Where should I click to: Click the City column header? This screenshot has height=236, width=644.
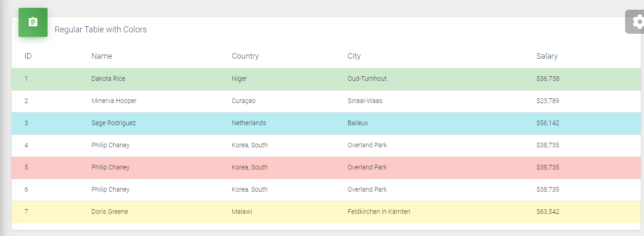[354, 56]
